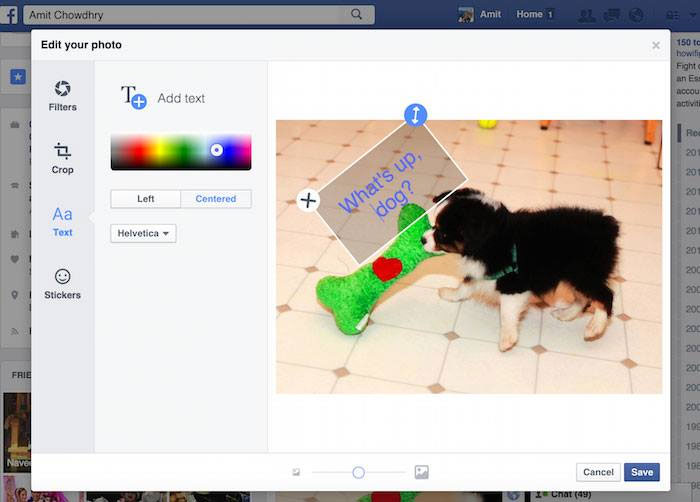Click the large image icon beside zoom slider
Screen dimensions: 700x502
click(421, 472)
